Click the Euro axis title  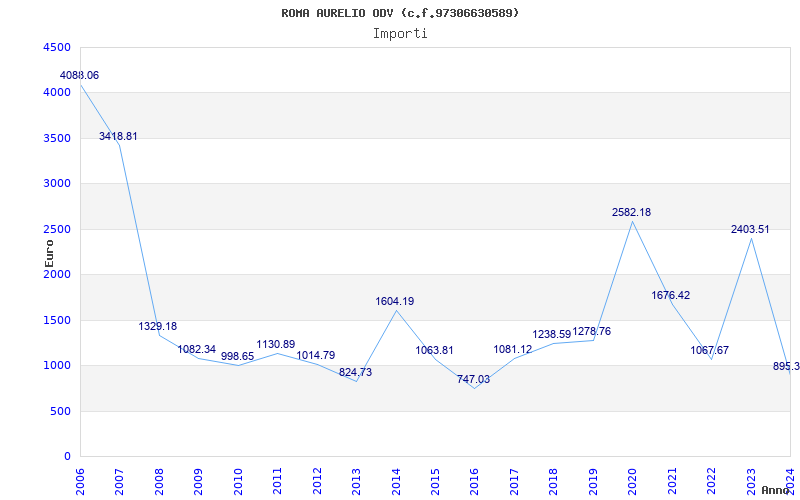(x=49, y=253)
